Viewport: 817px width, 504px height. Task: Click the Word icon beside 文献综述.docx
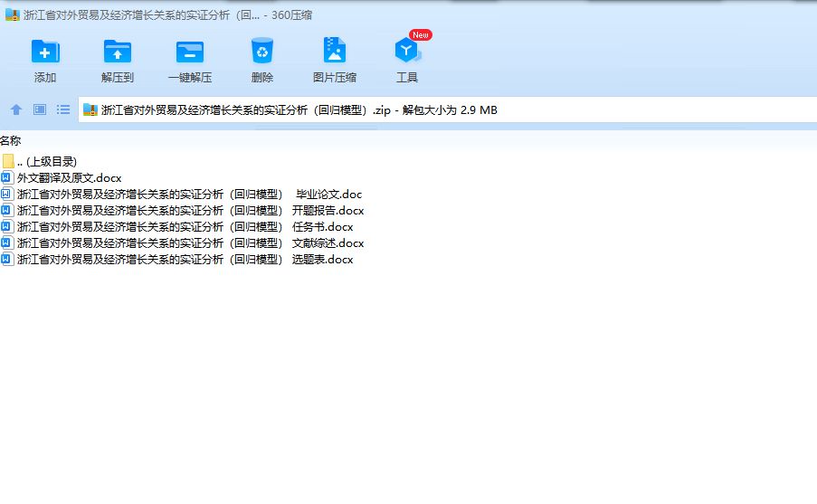point(6,242)
